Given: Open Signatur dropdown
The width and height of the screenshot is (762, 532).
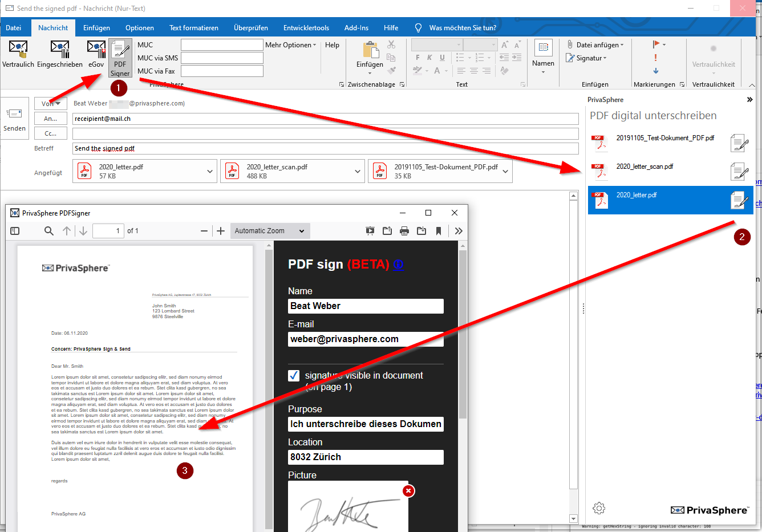Looking at the screenshot, I should 586,58.
